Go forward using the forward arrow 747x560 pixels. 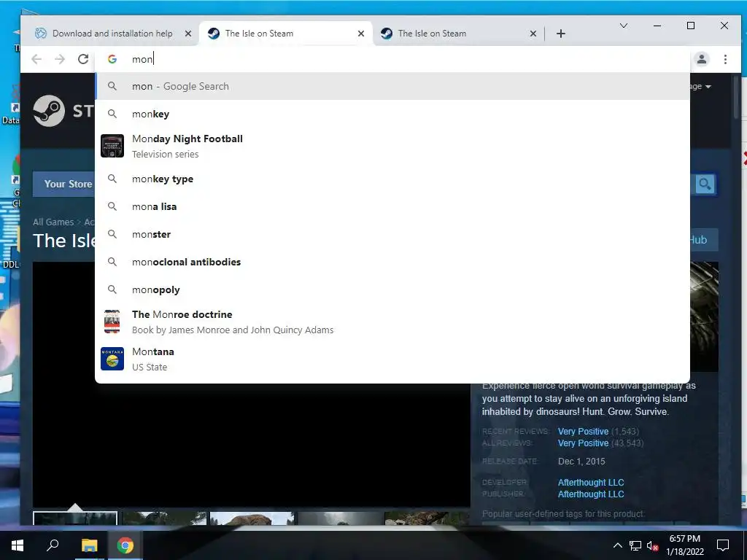click(60, 59)
